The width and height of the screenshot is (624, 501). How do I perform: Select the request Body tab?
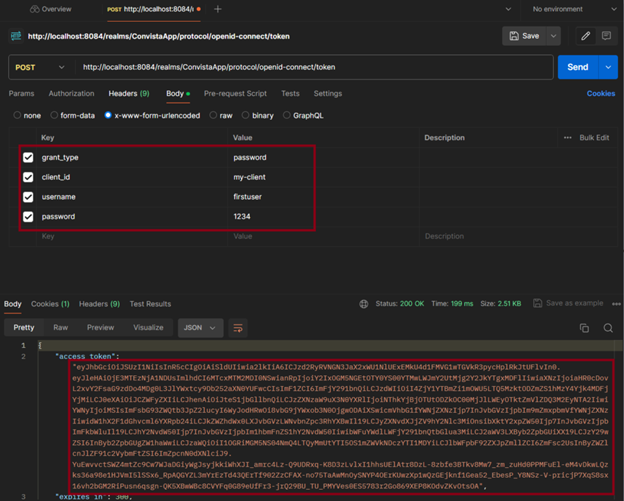[178, 94]
